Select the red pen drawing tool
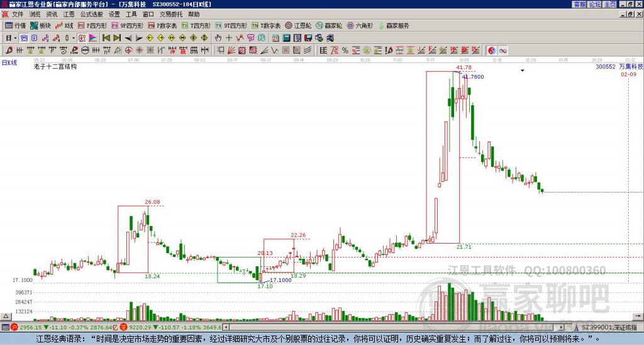Image resolution: width=644 pixels, height=345 pixels. [x=9, y=50]
